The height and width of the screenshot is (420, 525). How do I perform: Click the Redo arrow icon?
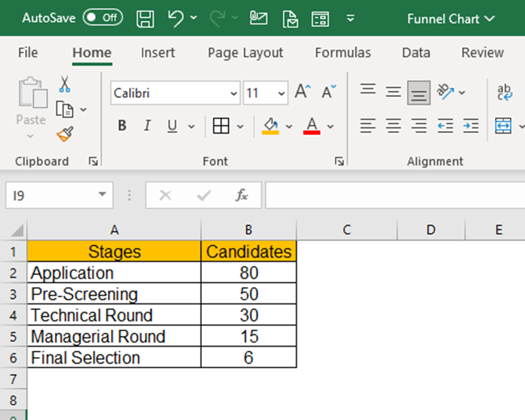click(217, 18)
